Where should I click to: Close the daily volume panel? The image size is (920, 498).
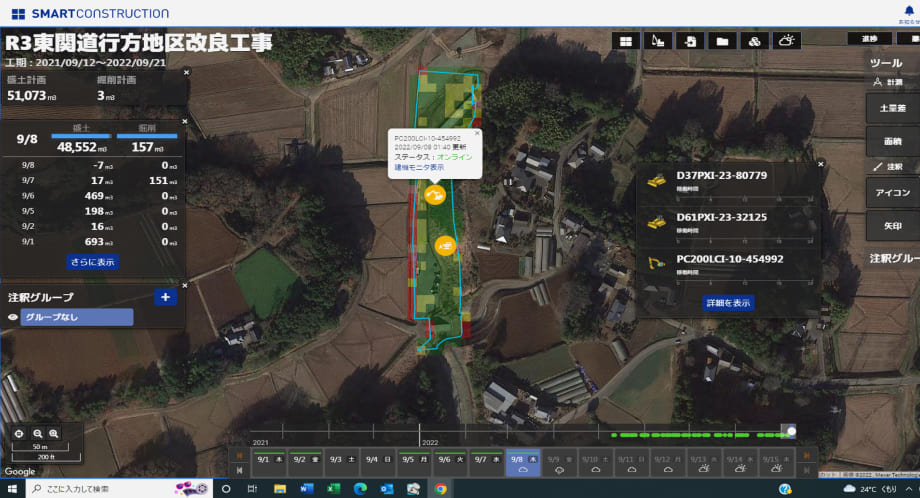[x=185, y=121]
